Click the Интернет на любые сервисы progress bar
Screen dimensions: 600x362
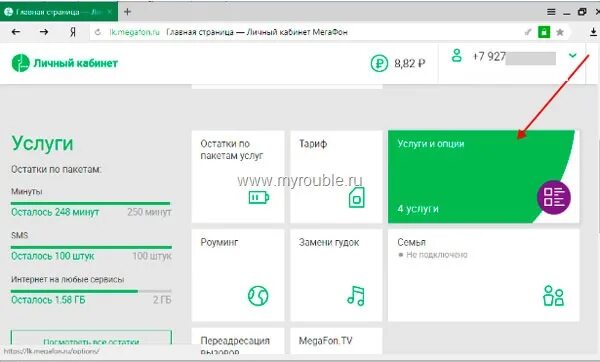pos(91,291)
